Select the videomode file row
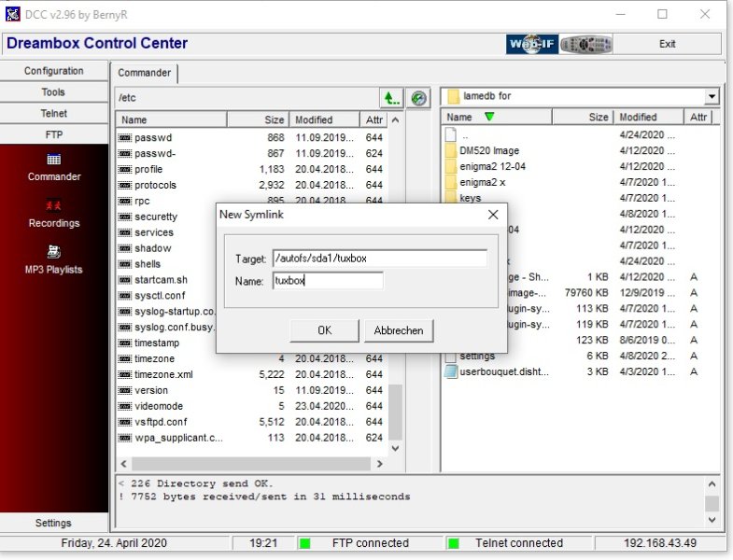Screen dimensions: 733x560 pos(251,406)
